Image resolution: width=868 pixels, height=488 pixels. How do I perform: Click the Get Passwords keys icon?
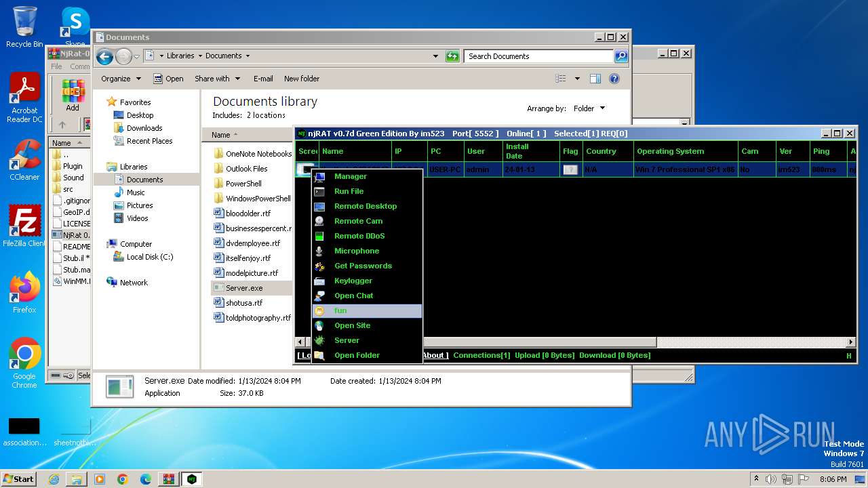point(319,266)
